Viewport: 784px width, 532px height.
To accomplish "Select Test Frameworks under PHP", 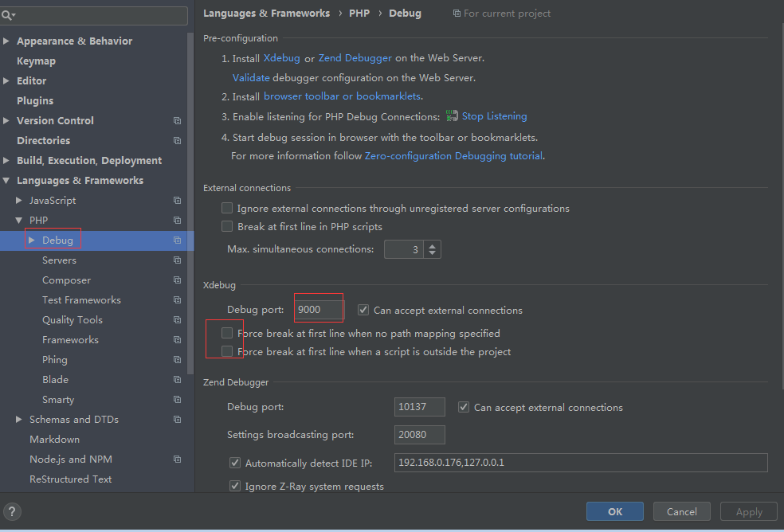I will point(81,299).
